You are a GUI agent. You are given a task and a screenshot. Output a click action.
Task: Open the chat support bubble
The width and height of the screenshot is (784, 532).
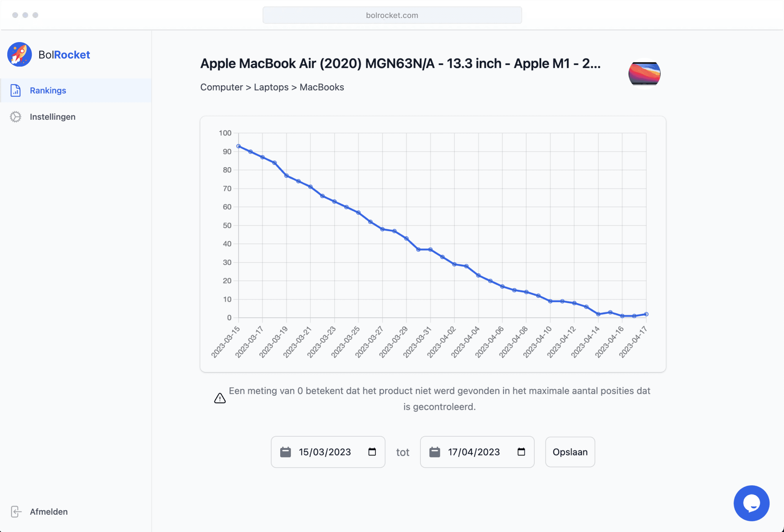click(x=751, y=503)
